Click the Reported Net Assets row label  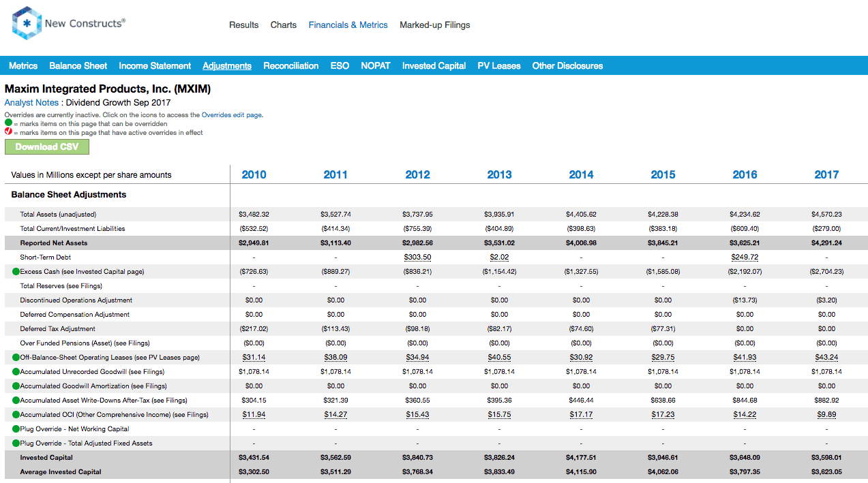click(x=54, y=243)
